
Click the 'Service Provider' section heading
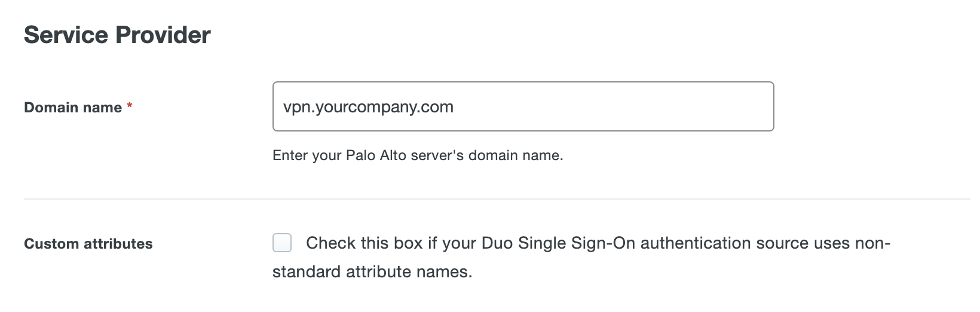point(117,35)
